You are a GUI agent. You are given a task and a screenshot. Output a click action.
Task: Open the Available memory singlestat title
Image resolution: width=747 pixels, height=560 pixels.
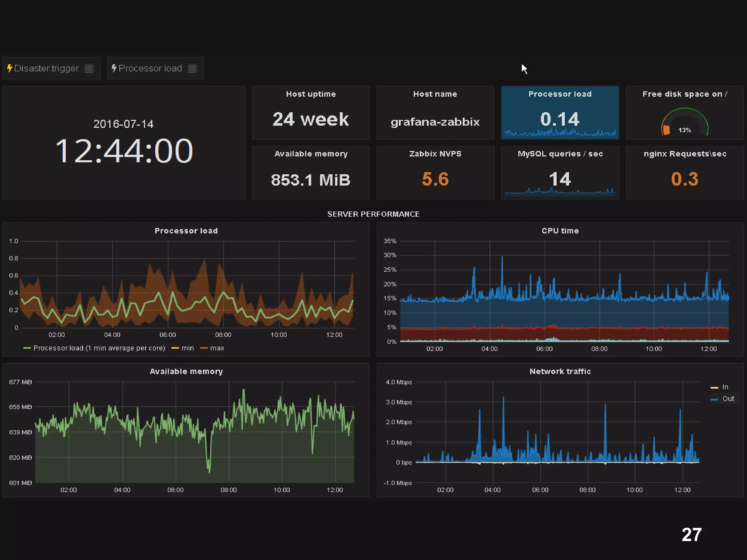pyautogui.click(x=310, y=154)
